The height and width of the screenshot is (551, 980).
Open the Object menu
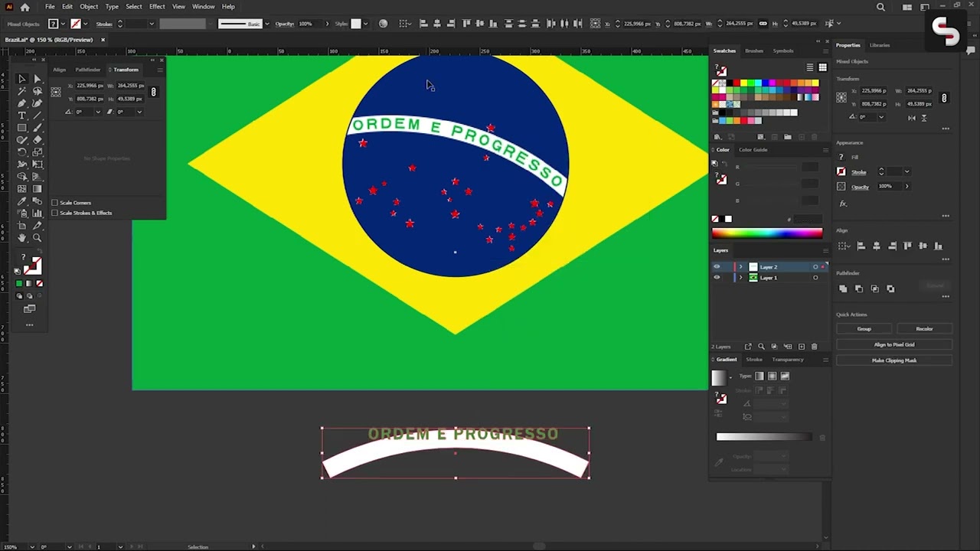click(x=89, y=7)
